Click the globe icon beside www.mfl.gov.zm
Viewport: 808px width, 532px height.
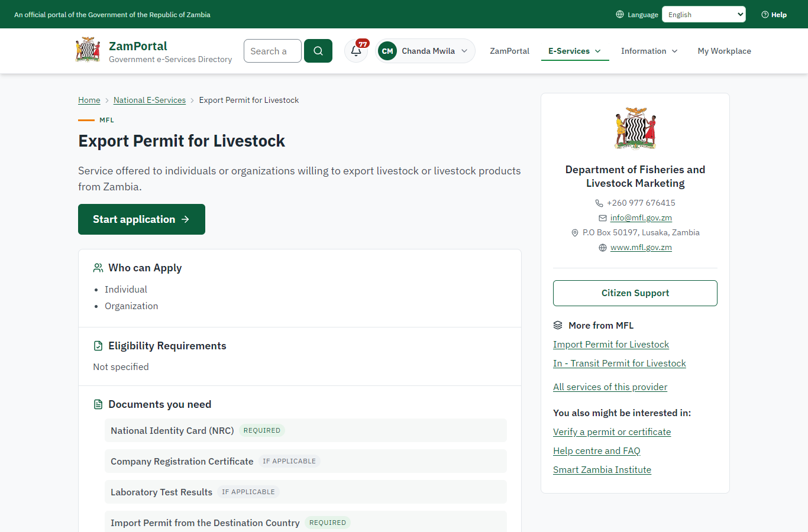[x=603, y=248]
